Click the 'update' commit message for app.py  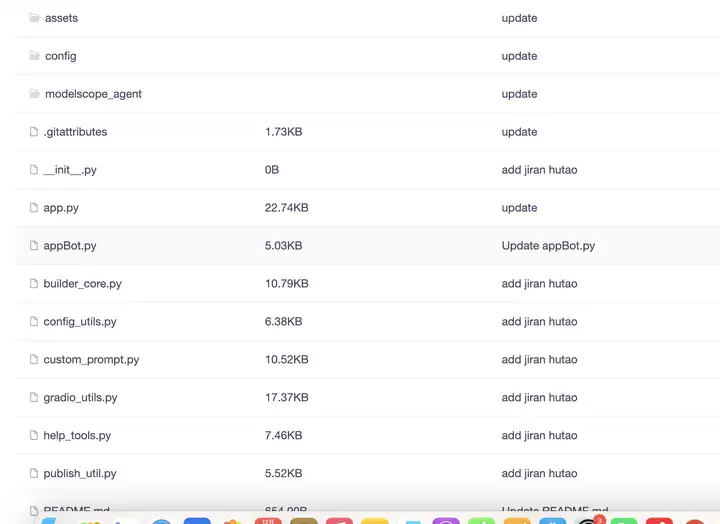[519, 208]
